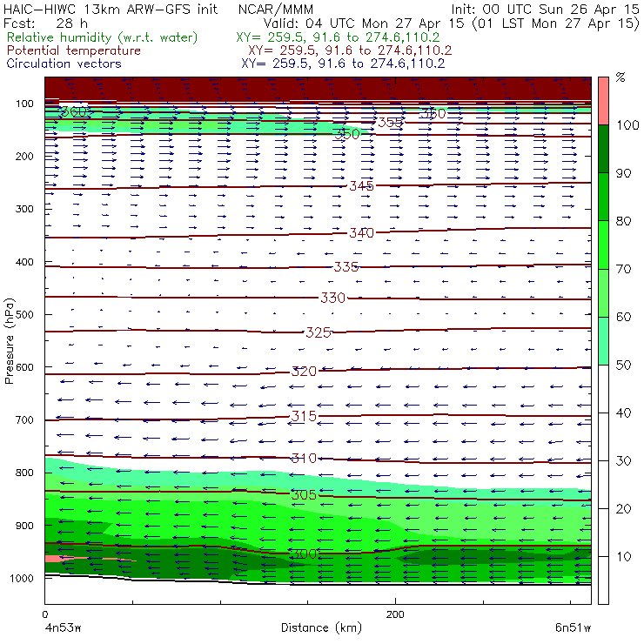Click the '310' potential temperature contour label
The image size is (644, 644).
point(304,458)
